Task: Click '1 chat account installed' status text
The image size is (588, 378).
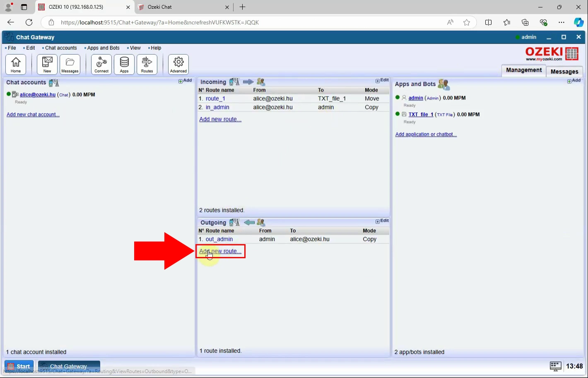Action: [x=36, y=352]
